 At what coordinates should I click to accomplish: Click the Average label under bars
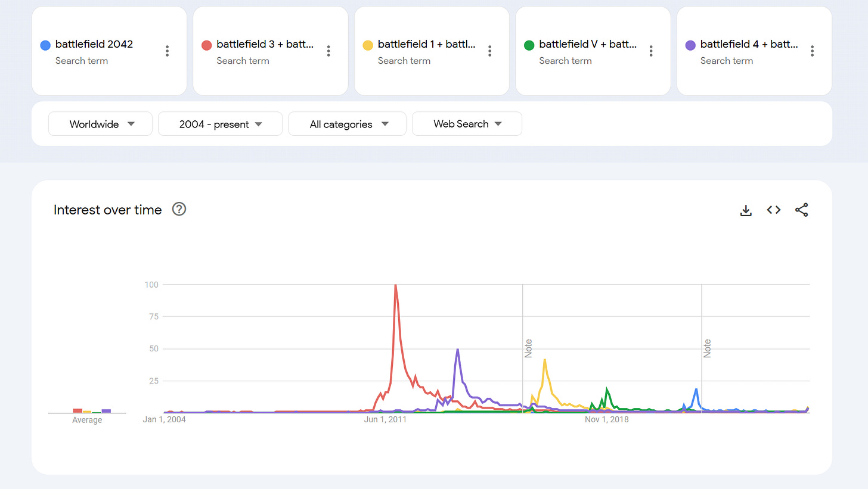pos(87,421)
